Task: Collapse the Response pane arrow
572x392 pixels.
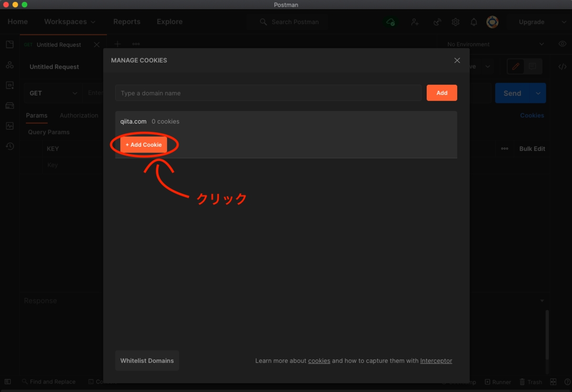Action: tap(542, 301)
